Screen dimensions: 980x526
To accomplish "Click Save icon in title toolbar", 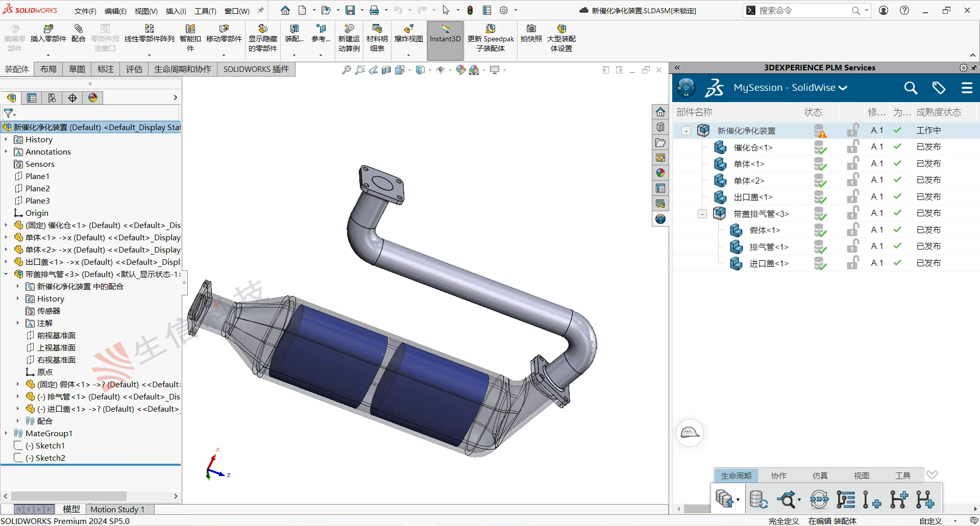I will pyautogui.click(x=350, y=10).
